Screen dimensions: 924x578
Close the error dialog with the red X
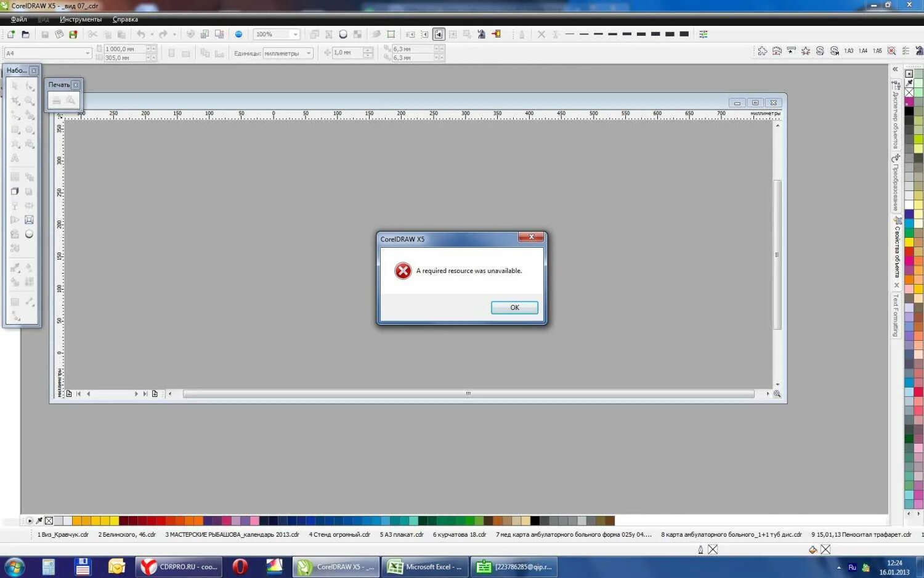click(x=531, y=237)
